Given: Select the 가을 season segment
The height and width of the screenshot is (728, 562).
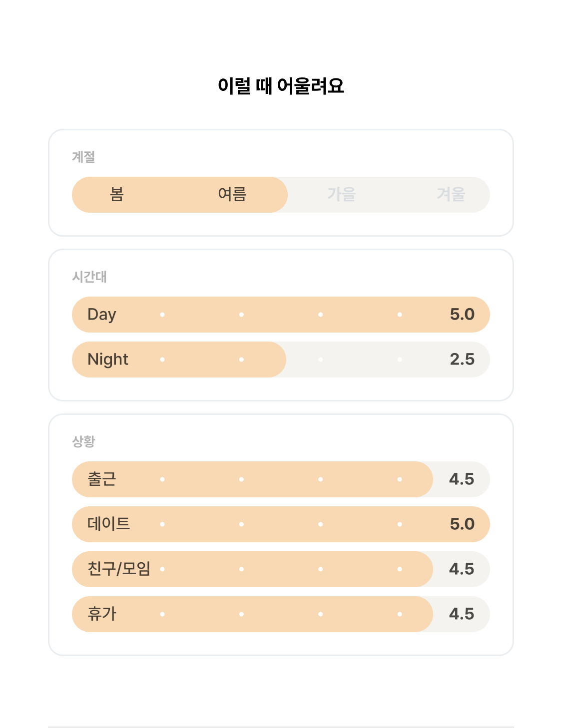Looking at the screenshot, I should point(342,194).
